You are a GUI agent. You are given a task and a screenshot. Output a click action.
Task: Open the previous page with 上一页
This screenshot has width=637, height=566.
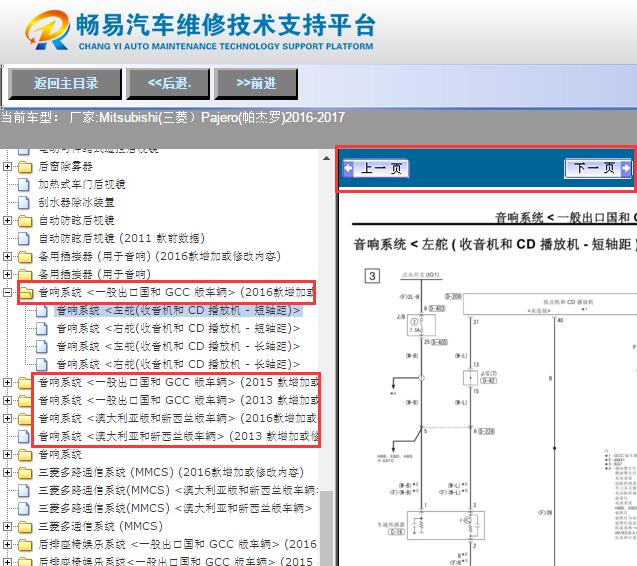[375, 168]
